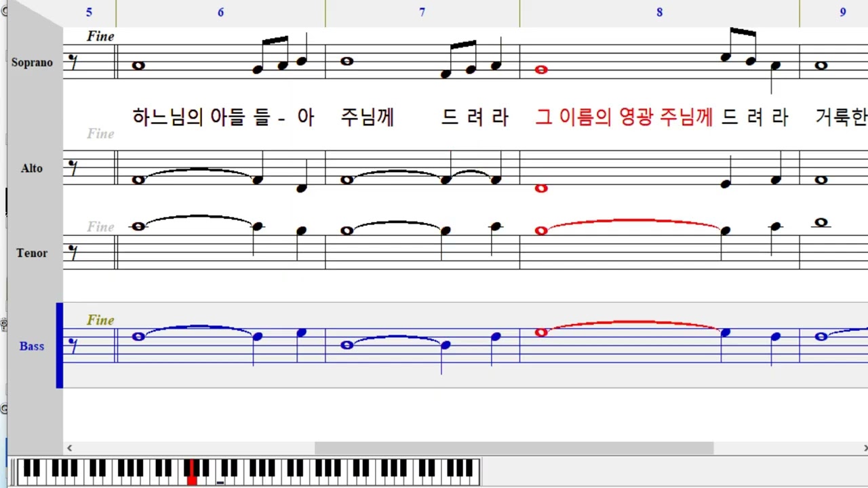
Task: Click the horizontal scrollbar thumb
Action: point(514,448)
